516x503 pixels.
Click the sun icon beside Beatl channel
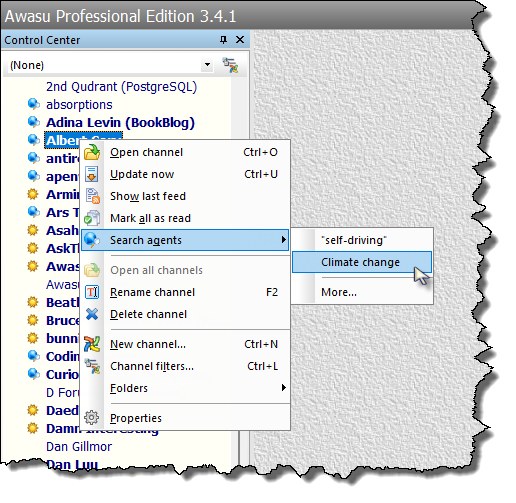(33, 302)
